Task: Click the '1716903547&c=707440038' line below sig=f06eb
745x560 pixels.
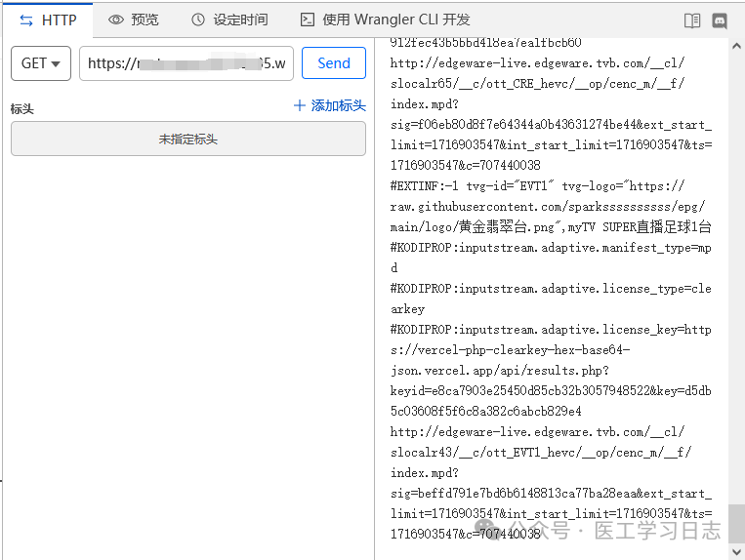Action: pos(465,165)
